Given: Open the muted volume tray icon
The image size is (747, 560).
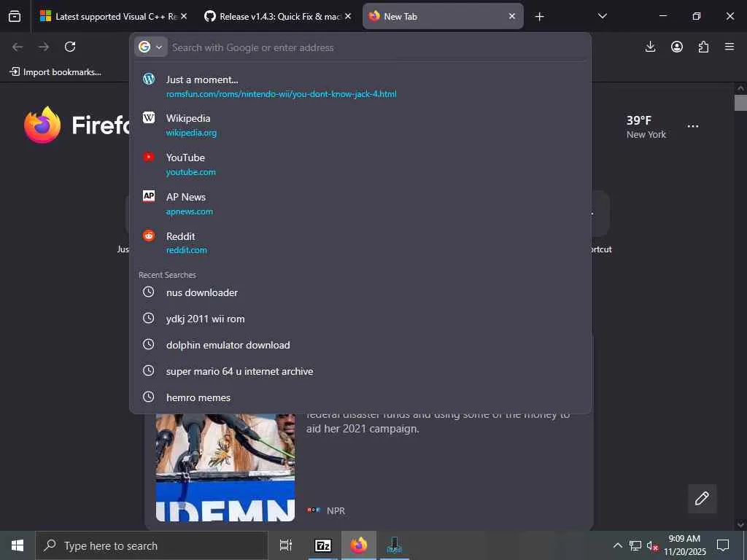Looking at the screenshot, I should pyautogui.click(x=652, y=545).
